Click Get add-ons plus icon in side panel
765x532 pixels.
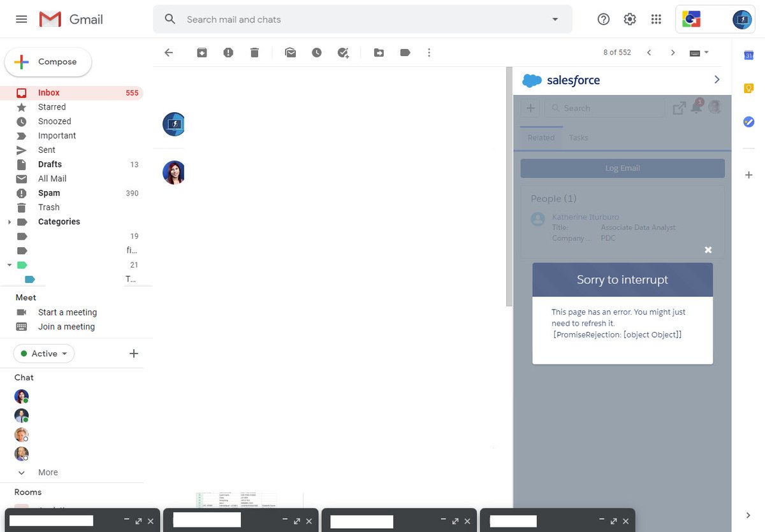click(x=749, y=175)
